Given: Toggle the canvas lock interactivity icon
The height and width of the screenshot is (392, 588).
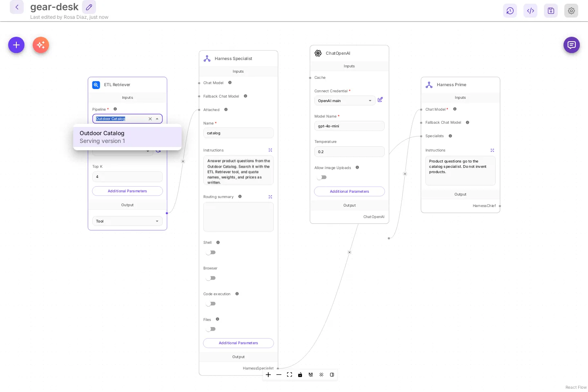Looking at the screenshot, I should coord(300,375).
